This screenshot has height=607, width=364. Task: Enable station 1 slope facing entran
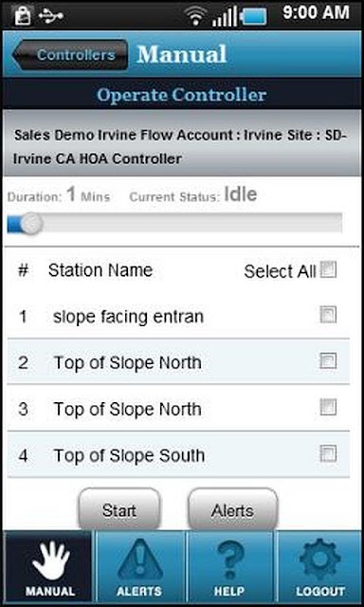(328, 315)
